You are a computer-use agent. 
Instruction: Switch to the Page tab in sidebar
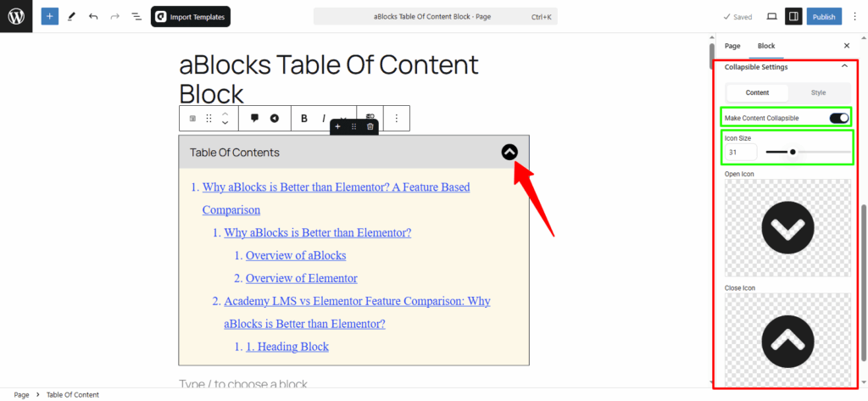732,46
